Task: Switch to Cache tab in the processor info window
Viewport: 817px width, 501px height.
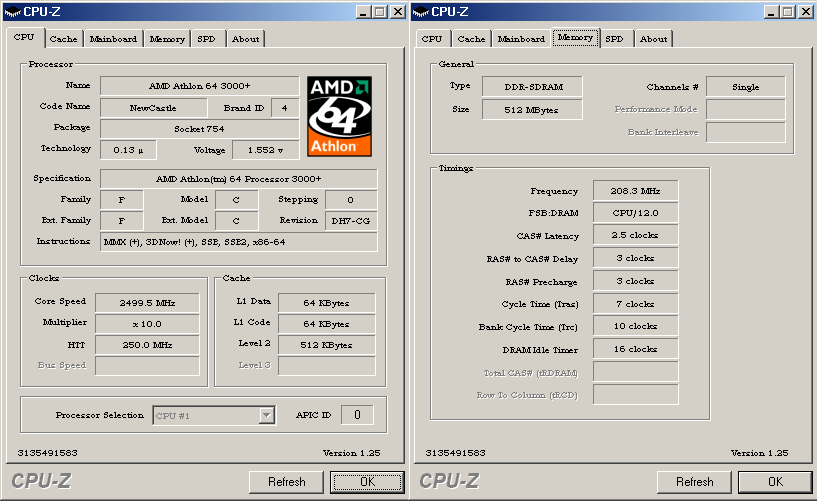Action: click(64, 39)
